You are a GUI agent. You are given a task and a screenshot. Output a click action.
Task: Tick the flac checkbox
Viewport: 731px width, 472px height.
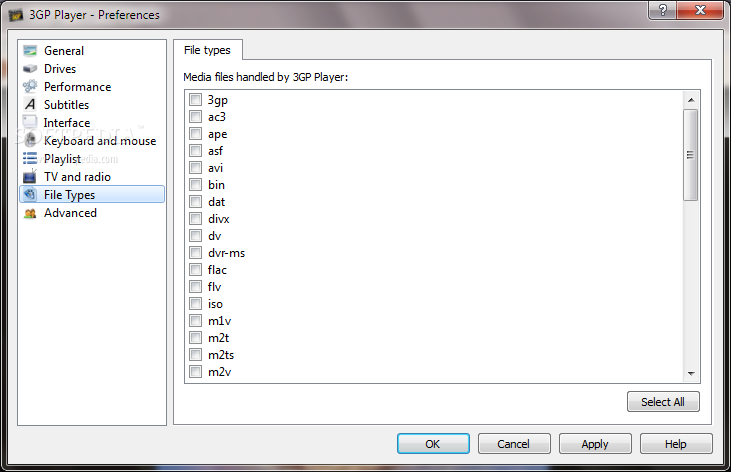(195, 270)
